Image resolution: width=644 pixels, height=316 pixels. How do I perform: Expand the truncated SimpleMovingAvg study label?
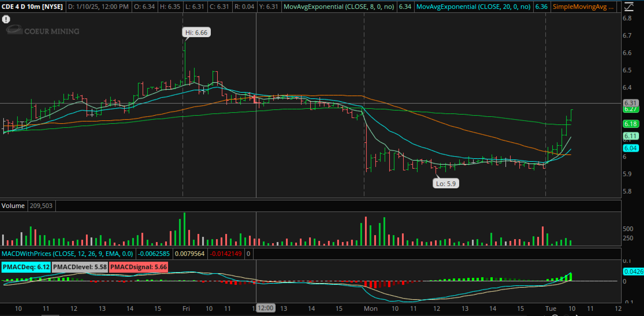click(x=583, y=7)
